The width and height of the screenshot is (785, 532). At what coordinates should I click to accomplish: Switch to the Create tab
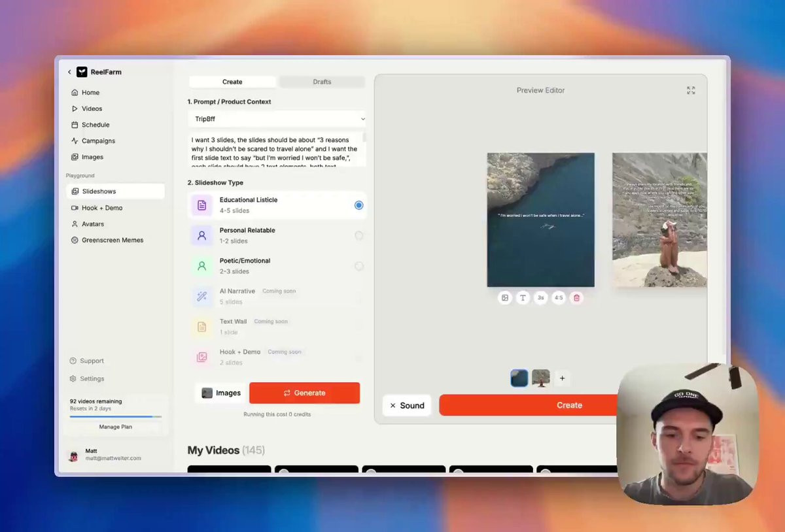click(x=232, y=82)
